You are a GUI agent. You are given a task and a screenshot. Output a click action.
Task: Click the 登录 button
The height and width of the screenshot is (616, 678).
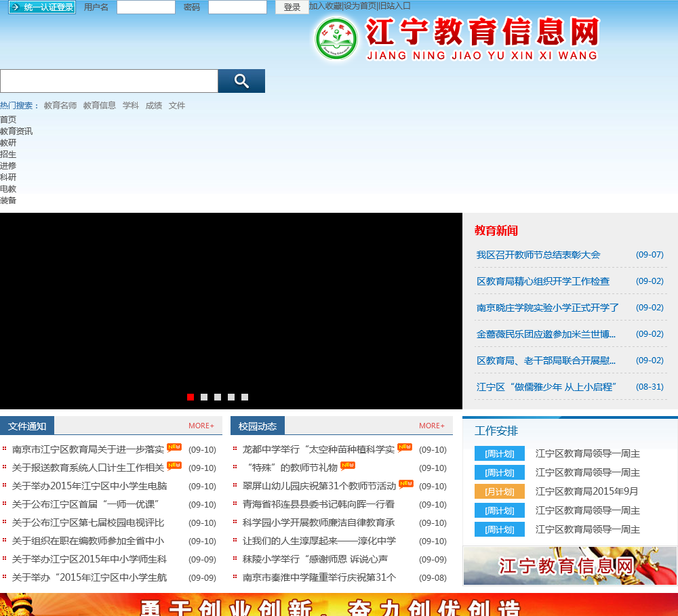(292, 7)
